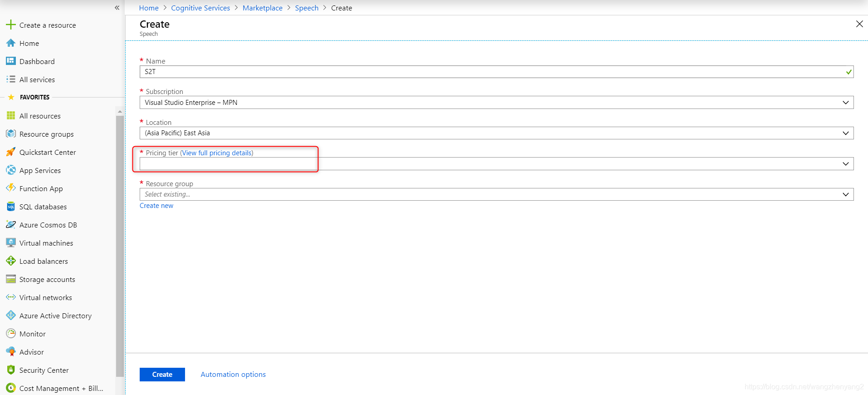
Task: Click the Virtual networks icon
Action: pos(11,297)
